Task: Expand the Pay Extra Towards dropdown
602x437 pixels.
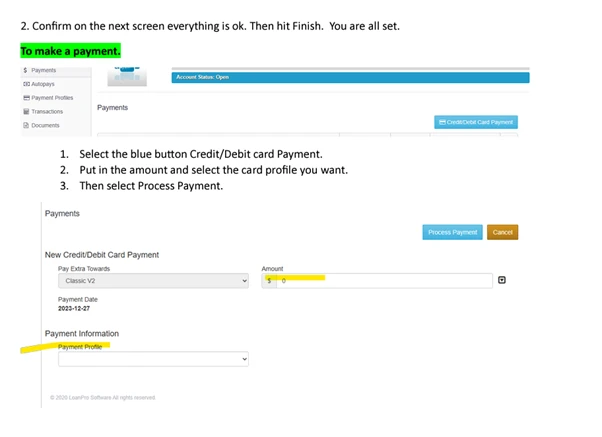Action: 153,281
